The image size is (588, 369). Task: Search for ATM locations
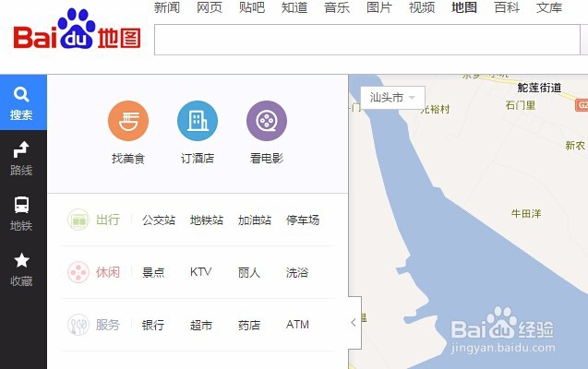point(297,325)
